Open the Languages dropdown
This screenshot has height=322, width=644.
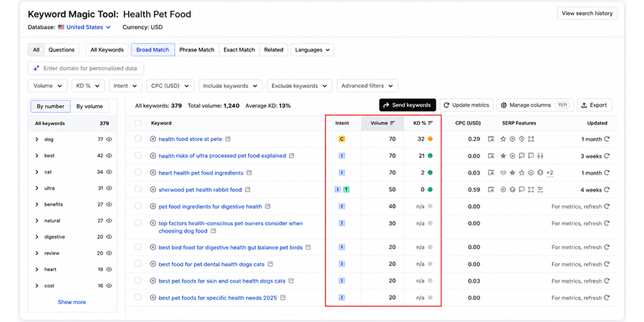313,49
